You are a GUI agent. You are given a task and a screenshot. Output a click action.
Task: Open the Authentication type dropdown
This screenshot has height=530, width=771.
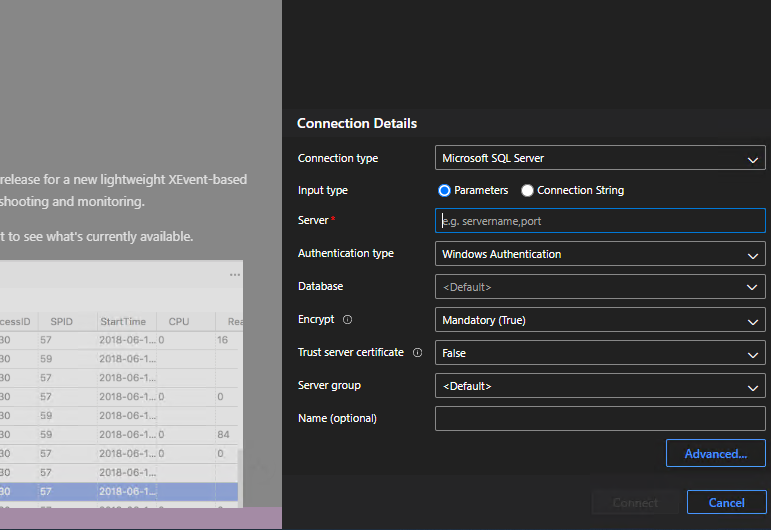coord(600,254)
